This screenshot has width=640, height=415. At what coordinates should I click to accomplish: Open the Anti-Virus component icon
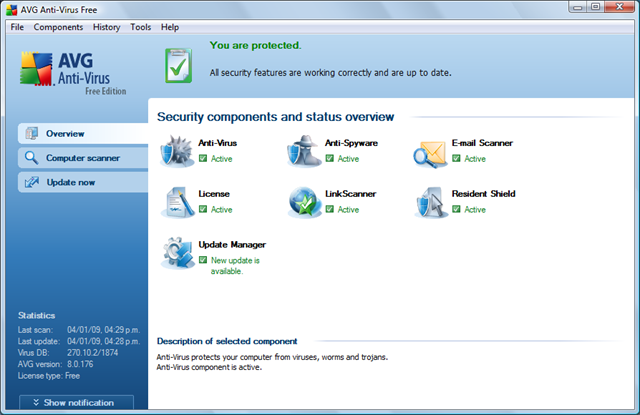(177, 151)
